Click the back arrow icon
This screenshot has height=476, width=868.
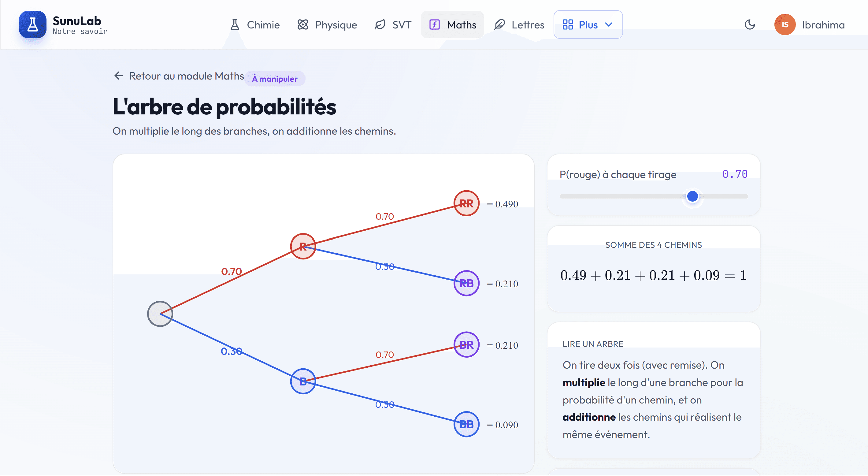(118, 76)
